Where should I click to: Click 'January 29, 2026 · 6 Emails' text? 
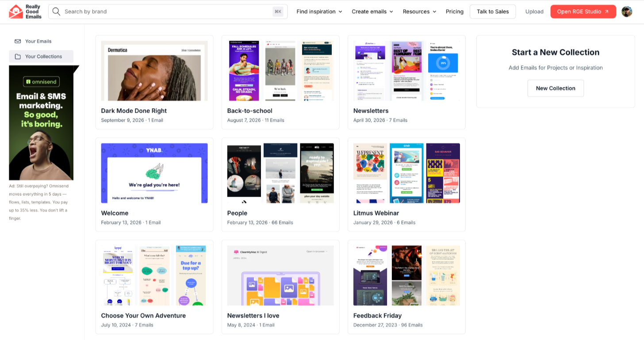click(x=384, y=223)
